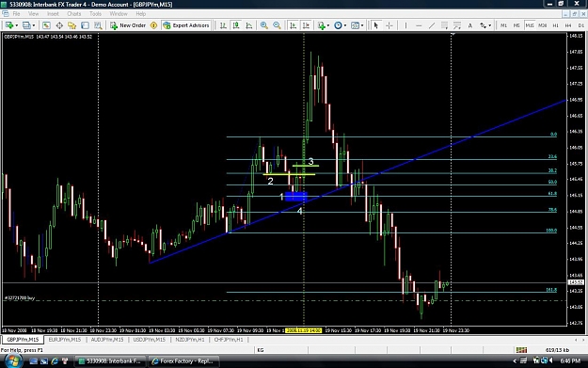Switch to the USDJPYm,M15 chart tab

[149, 340]
